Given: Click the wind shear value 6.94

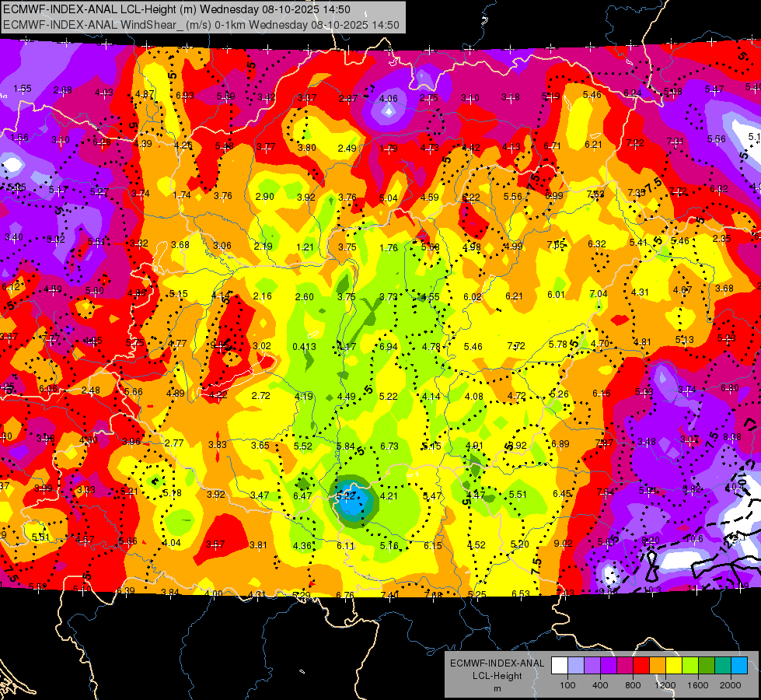Looking at the screenshot, I should (x=388, y=347).
